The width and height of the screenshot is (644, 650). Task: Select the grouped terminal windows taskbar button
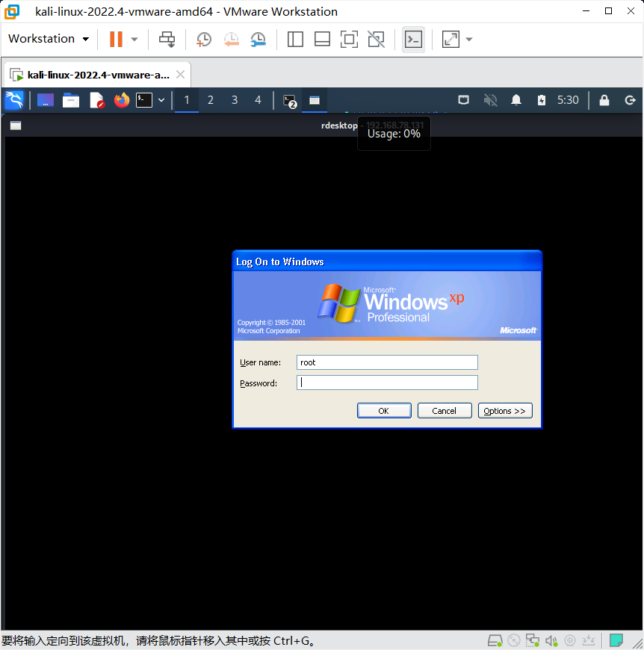(290, 101)
